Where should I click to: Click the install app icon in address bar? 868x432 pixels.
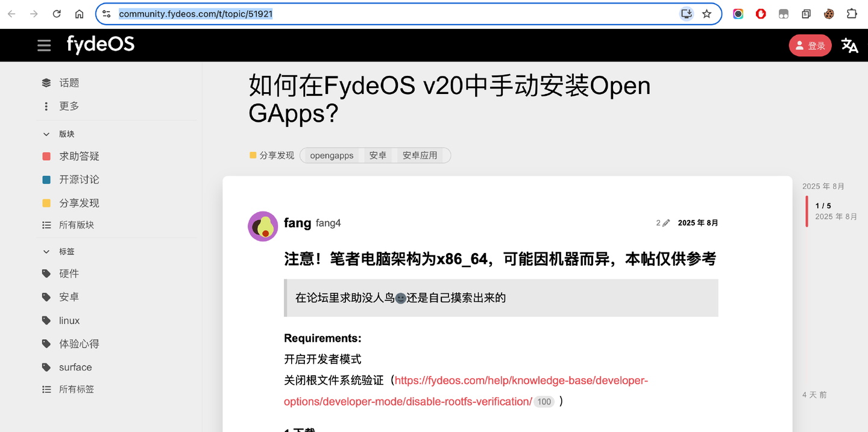(686, 14)
